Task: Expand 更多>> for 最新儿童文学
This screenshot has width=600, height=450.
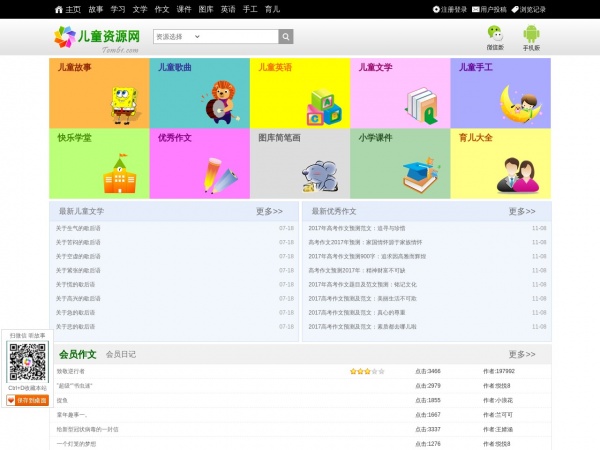Action: point(269,212)
